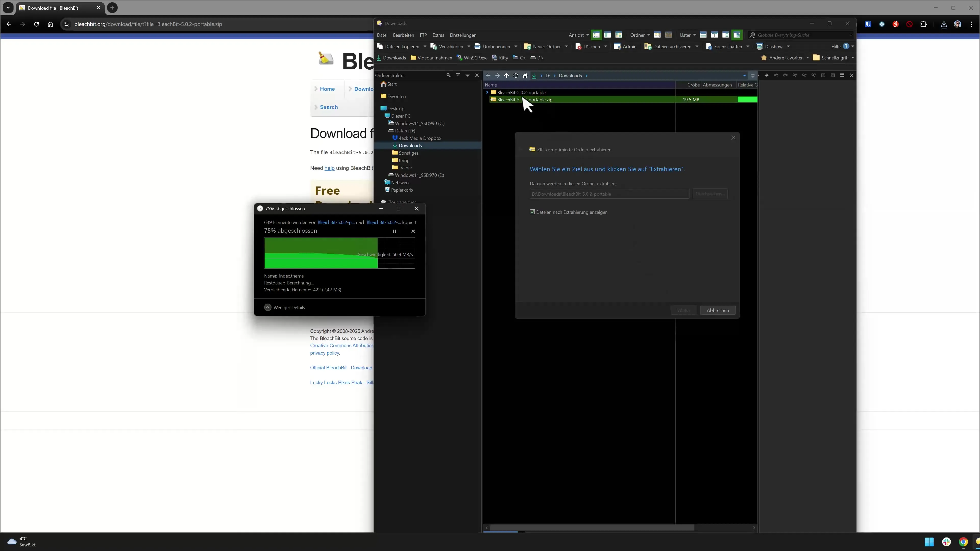The height and width of the screenshot is (551, 980).
Task: Pause the running copy operation
Action: (395, 231)
